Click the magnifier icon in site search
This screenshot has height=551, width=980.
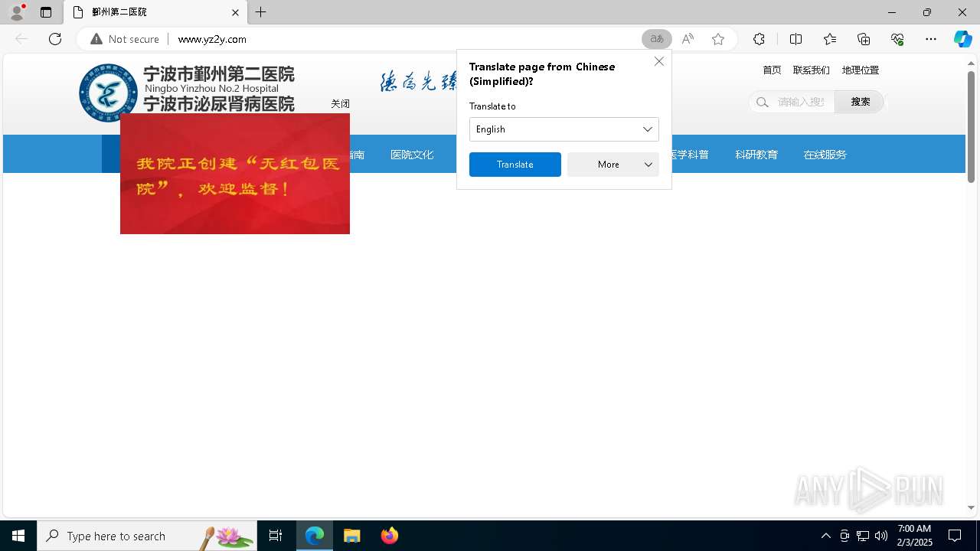762,102
